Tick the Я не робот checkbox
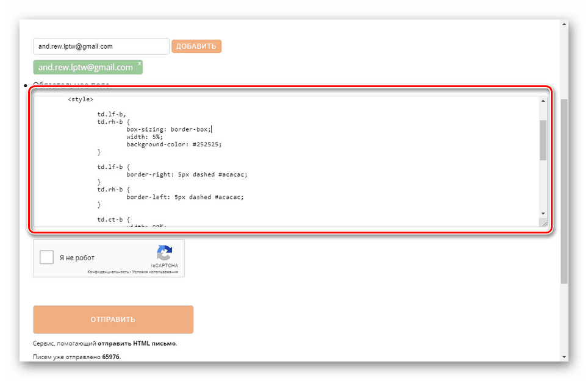 [46, 257]
